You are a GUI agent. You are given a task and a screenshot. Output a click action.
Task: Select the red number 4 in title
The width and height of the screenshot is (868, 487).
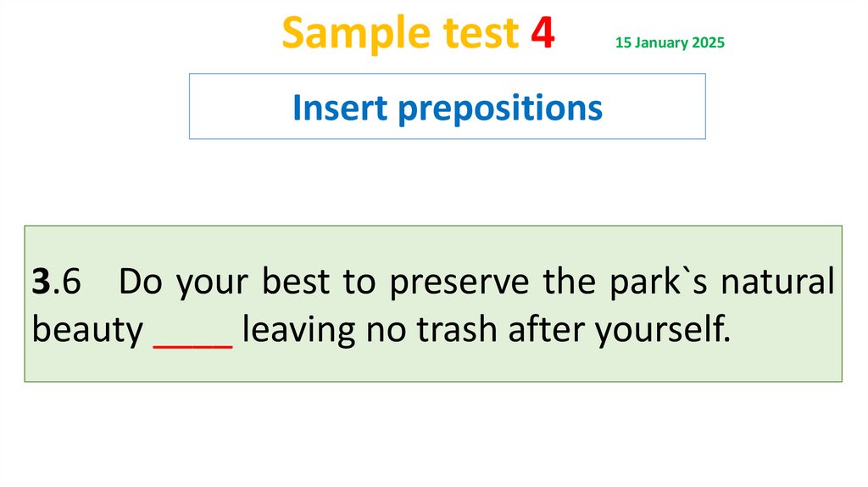tap(543, 34)
